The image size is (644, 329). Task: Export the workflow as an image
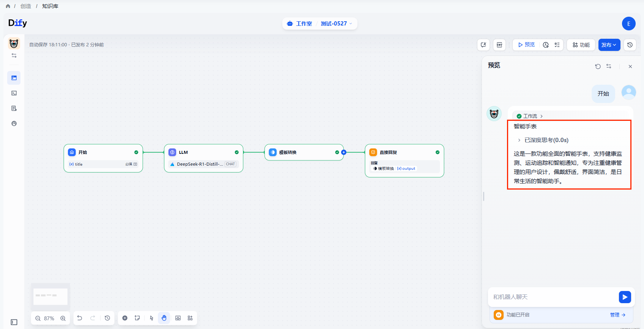(178, 318)
